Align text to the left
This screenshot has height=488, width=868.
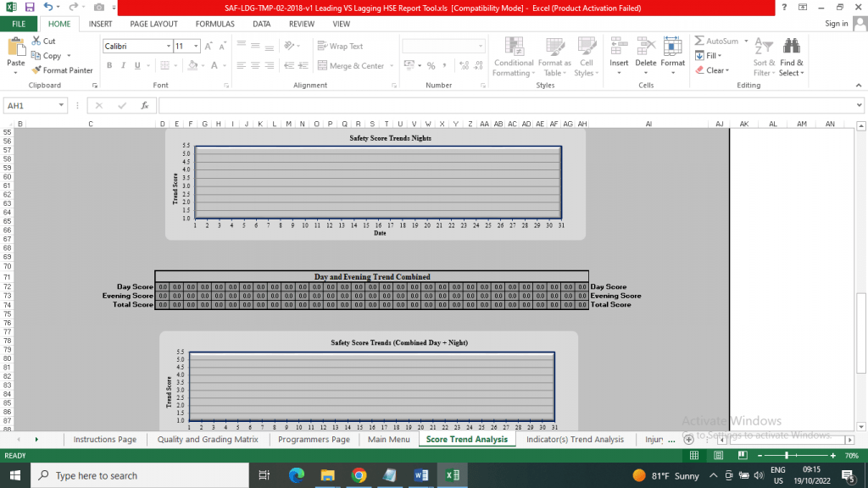click(242, 65)
